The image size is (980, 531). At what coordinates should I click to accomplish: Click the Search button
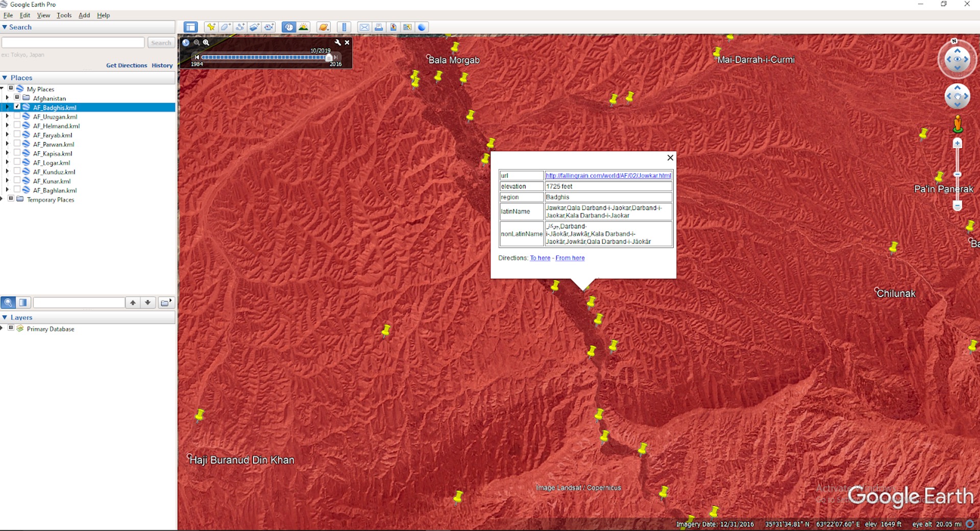click(161, 43)
